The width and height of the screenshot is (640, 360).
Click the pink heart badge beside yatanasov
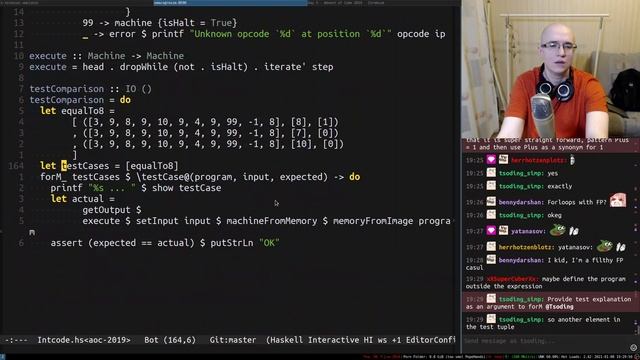pyautogui.click(x=491, y=231)
